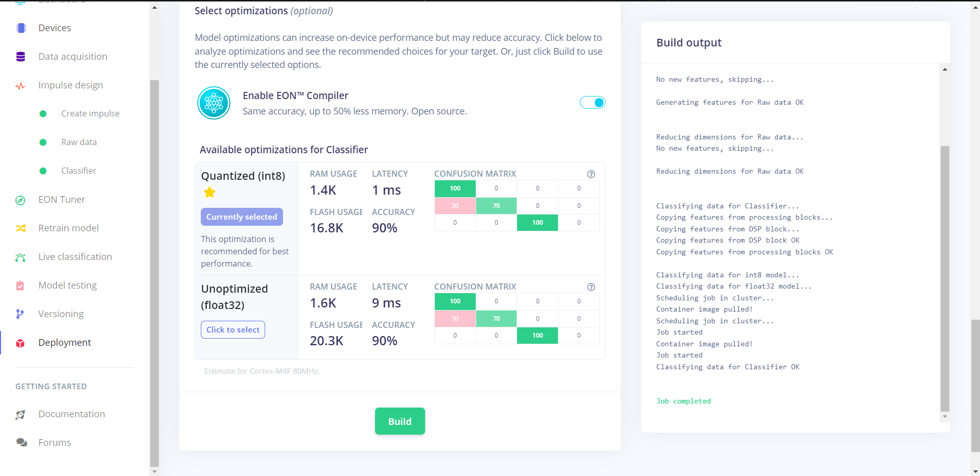Click the Data acquisition database icon
Image resolution: width=980 pixels, height=476 pixels.
21,57
